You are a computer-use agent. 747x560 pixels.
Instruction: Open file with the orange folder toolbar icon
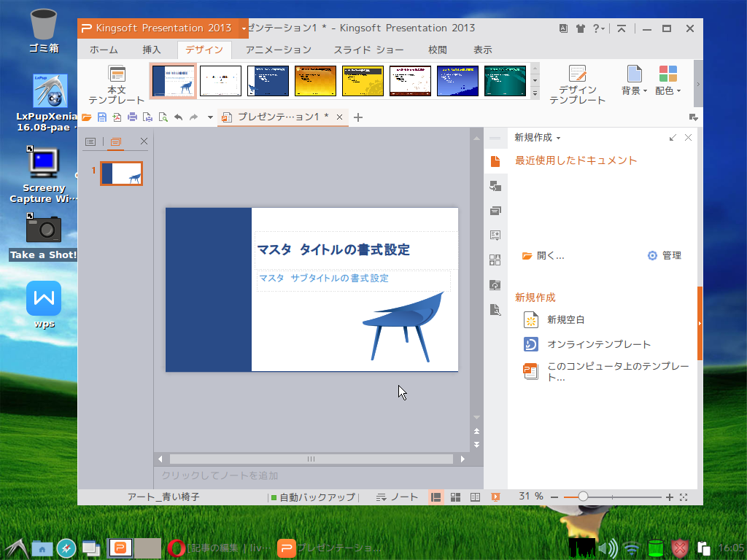[x=87, y=117]
